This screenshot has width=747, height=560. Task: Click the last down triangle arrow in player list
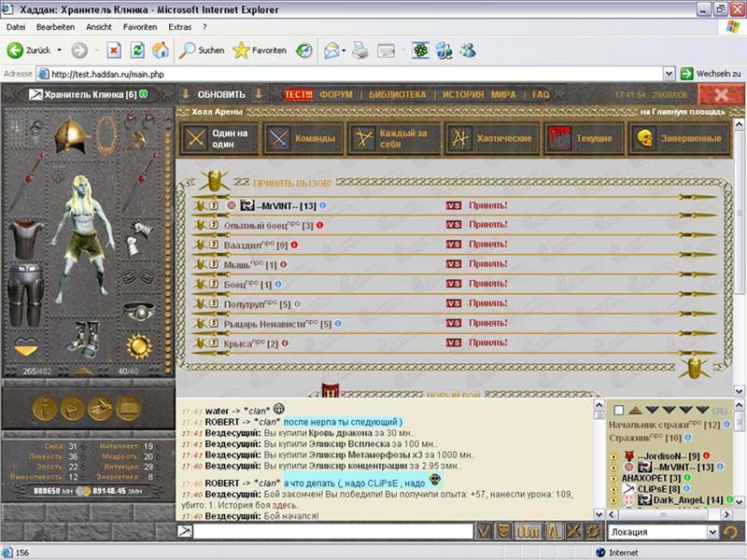[x=702, y=410]
